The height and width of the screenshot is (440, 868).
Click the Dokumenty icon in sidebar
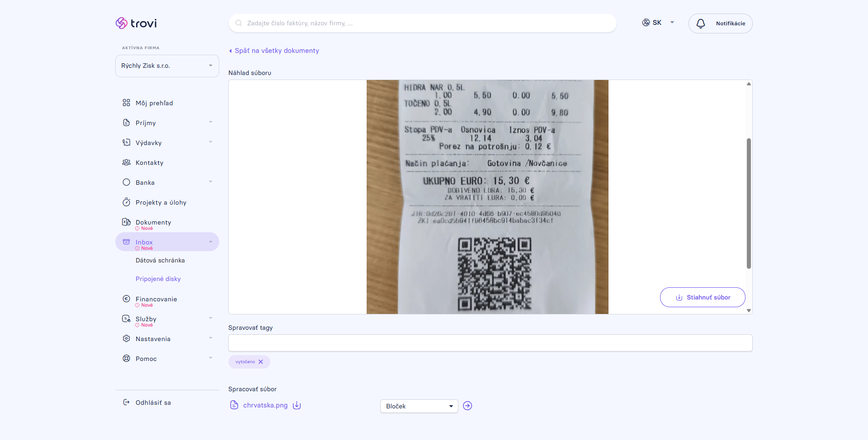click(126, 222)
